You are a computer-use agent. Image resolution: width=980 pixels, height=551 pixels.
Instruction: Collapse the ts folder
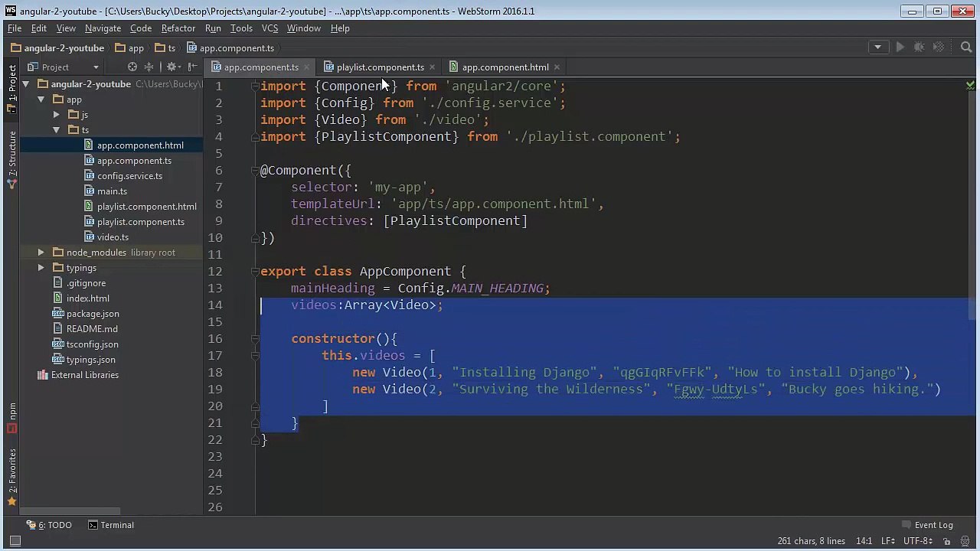(x=57, y=130)
